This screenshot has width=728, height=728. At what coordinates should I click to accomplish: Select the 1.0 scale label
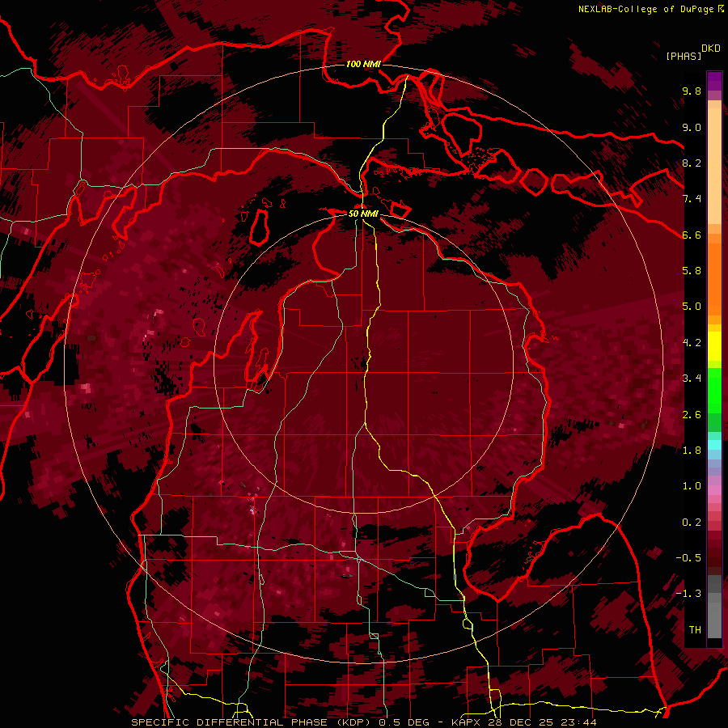click(x=692, y=486)
